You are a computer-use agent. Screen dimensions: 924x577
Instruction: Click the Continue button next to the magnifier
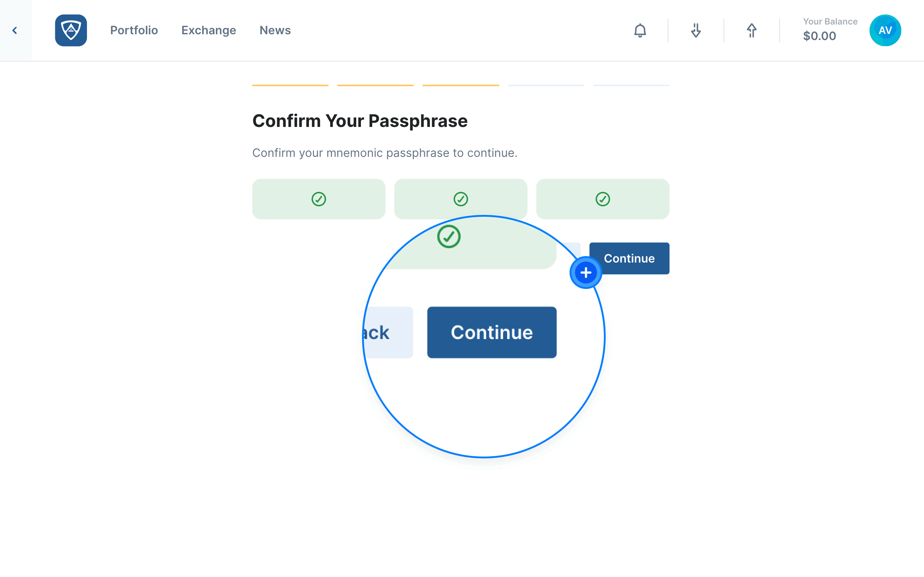tap(629, 258)
